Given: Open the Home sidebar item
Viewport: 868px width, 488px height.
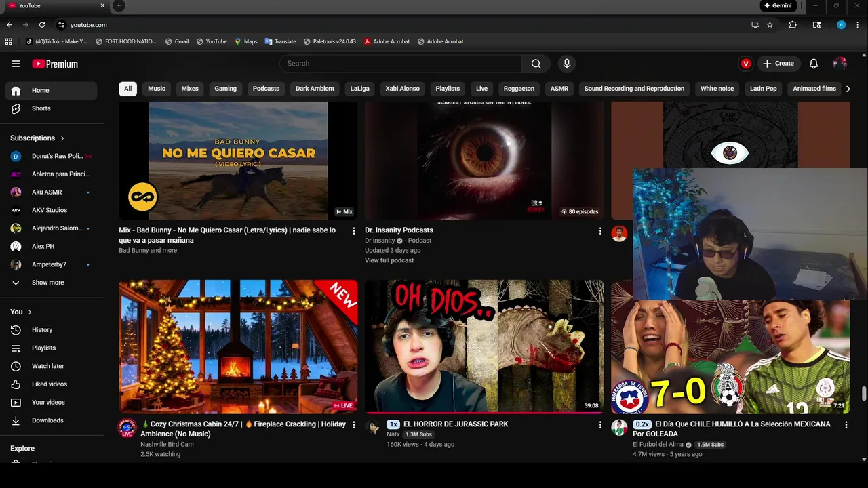Looking at the screenshot, I should (51, 90).
